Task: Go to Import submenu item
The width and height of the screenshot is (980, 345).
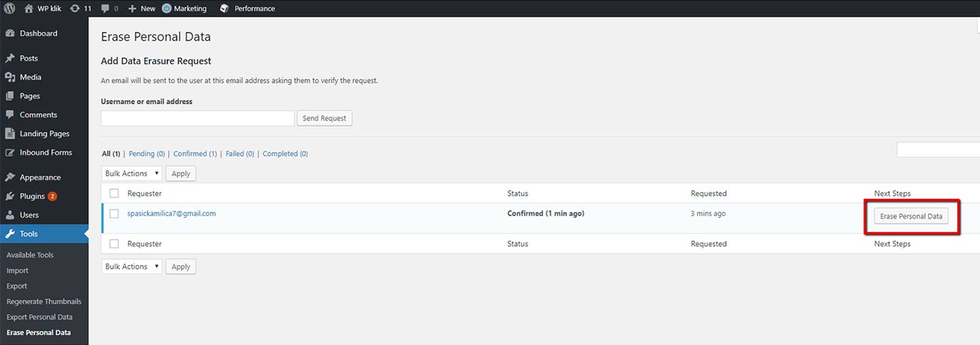Action: coord(17,270)
